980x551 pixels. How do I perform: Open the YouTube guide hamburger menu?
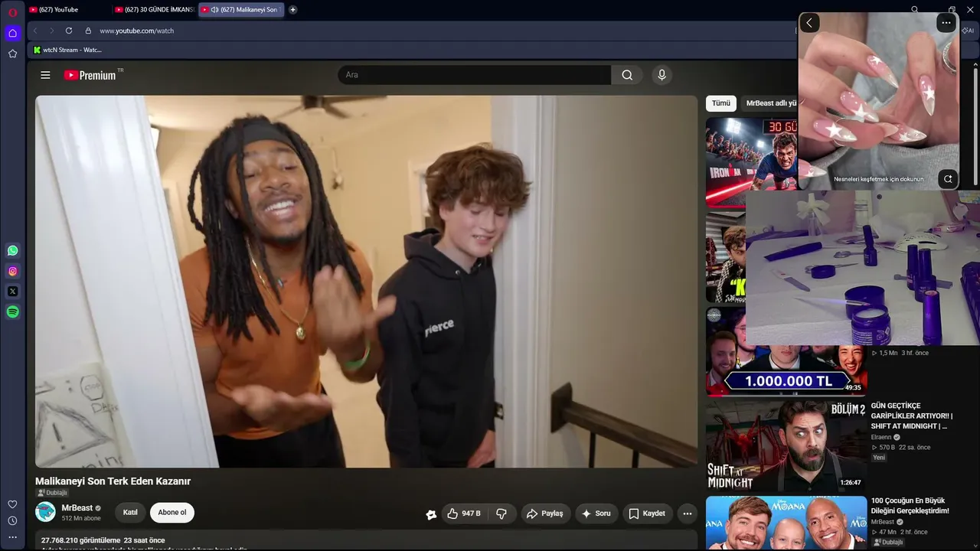45,75
